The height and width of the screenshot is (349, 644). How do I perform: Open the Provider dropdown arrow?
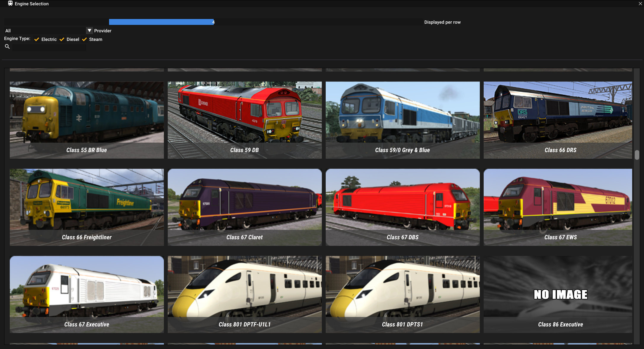[x=89, y=31]
